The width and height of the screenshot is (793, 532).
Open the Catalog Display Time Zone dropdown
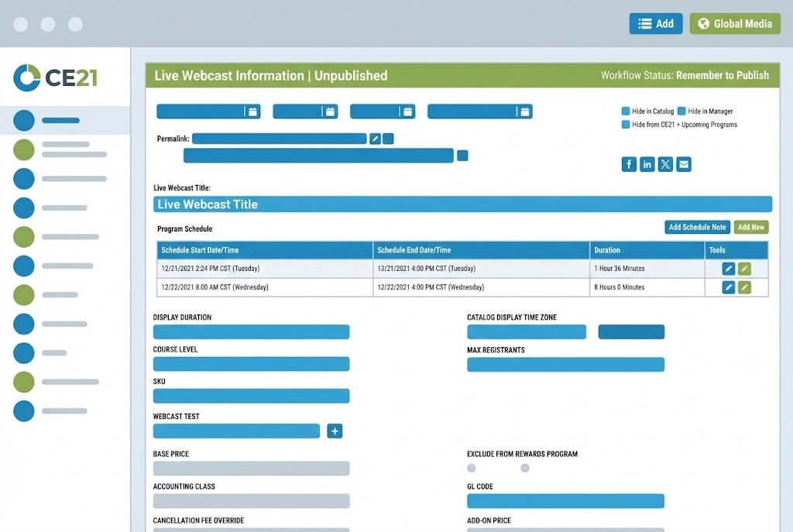coord(527,331)
